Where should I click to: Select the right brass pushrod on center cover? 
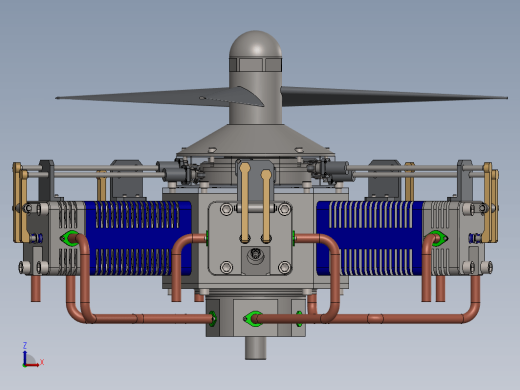(266, 206)
